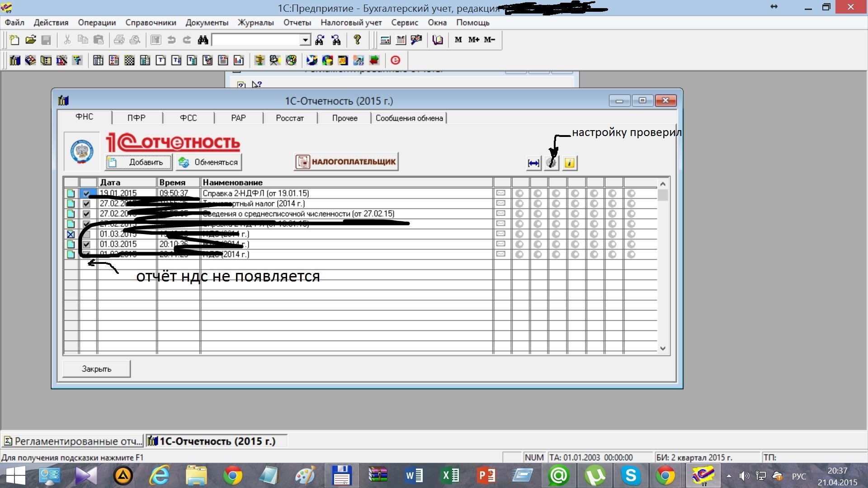The height and width of the screenshot is (488, 868).
Task: Click the red 1C-Отчетность 'e' toolbar icon
Action: tap(395, 60)
